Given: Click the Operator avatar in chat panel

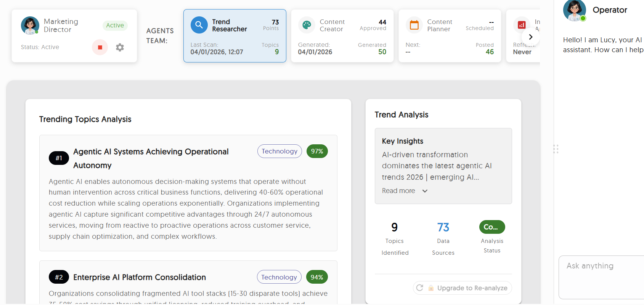Looking at the screenshot, I should 574,10.
